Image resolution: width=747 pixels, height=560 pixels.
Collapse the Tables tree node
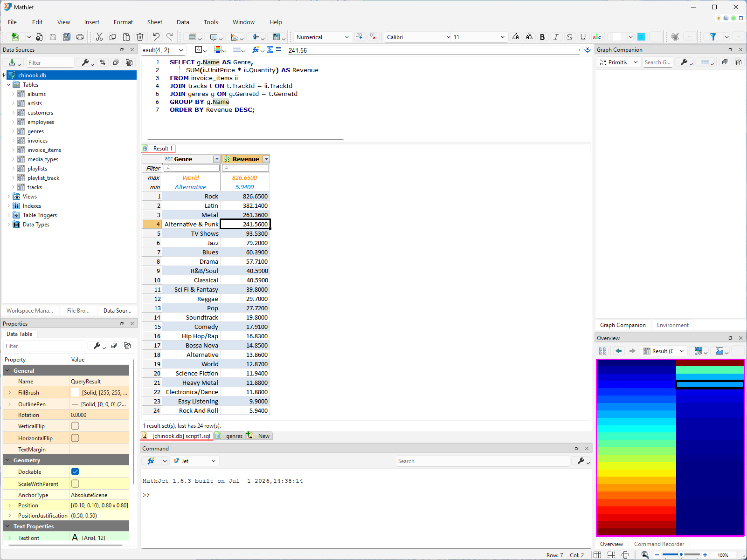pyautogui.click(x=8, y=85)
